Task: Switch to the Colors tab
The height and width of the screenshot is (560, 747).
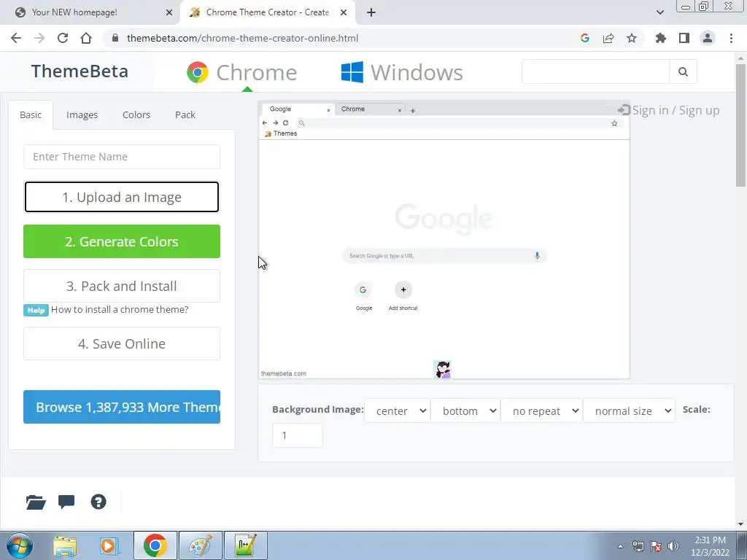Action: pyautogui.click(x=136, y=114)
